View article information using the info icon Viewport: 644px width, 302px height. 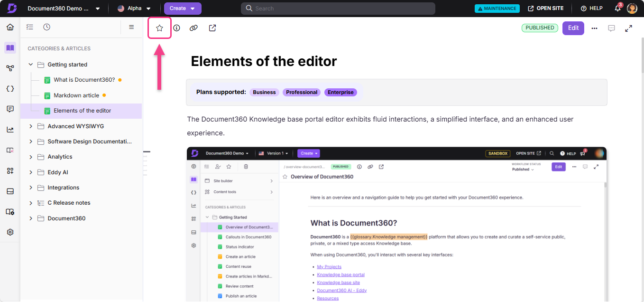click(177, 28)
